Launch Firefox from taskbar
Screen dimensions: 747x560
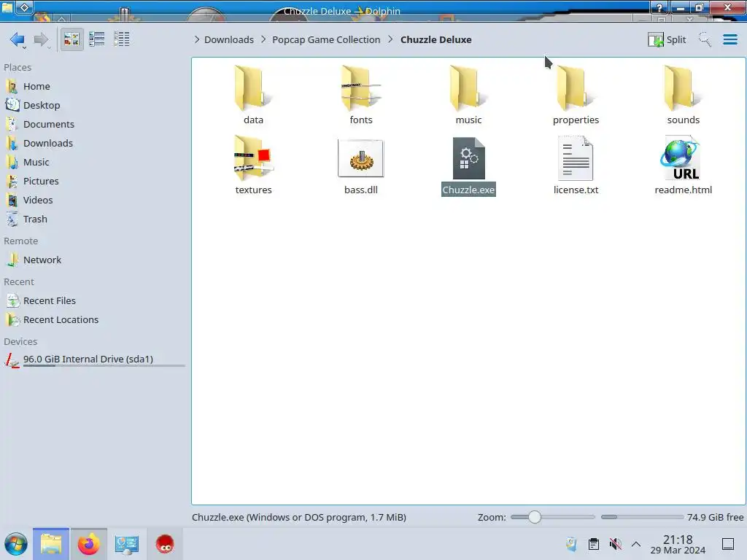pyautogui.click(x=88, y=544)
